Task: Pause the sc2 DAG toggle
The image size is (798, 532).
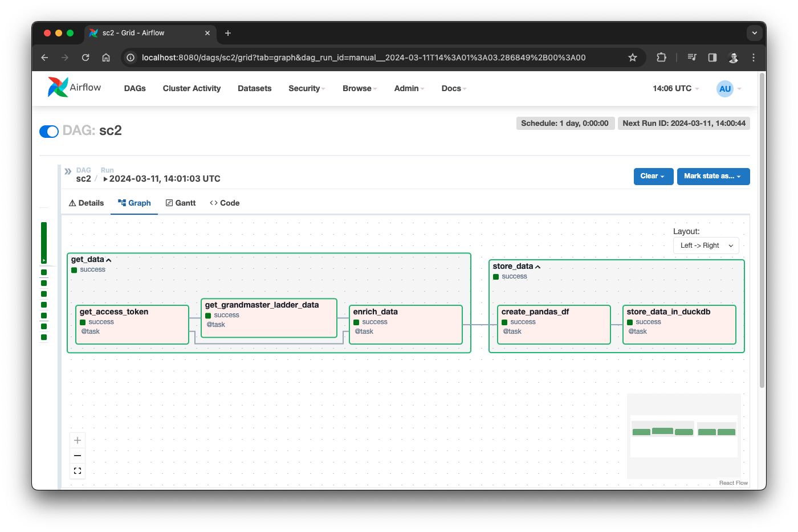Action: (x=49, y=132)
